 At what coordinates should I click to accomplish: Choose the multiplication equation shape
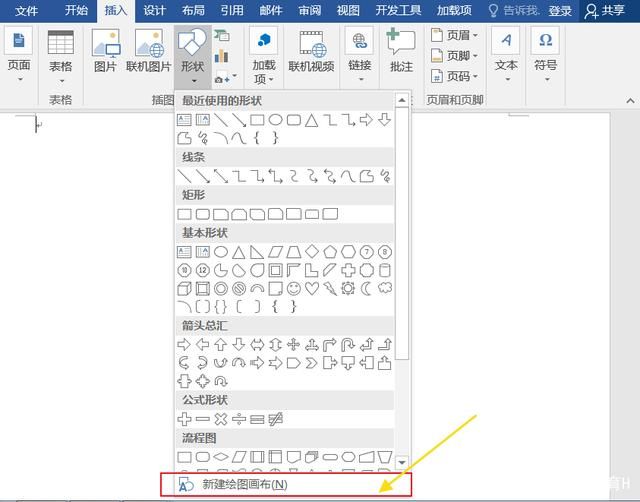click(221, 419)
